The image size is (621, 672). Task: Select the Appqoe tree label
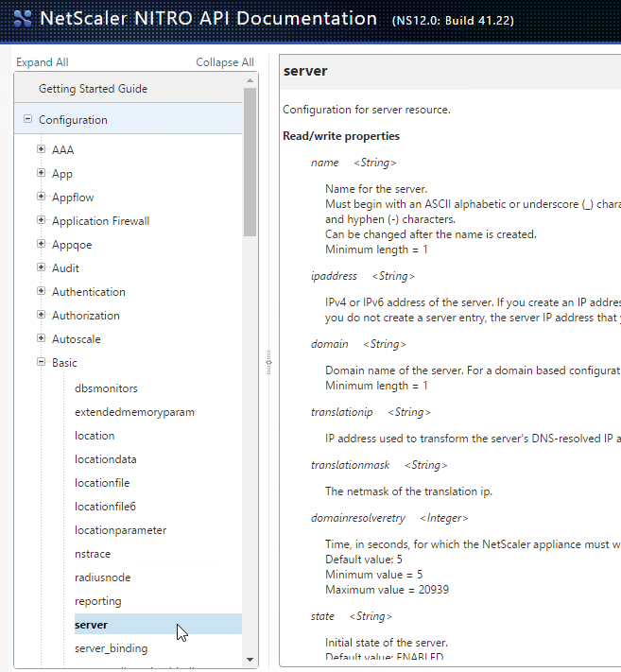(72, 245)
